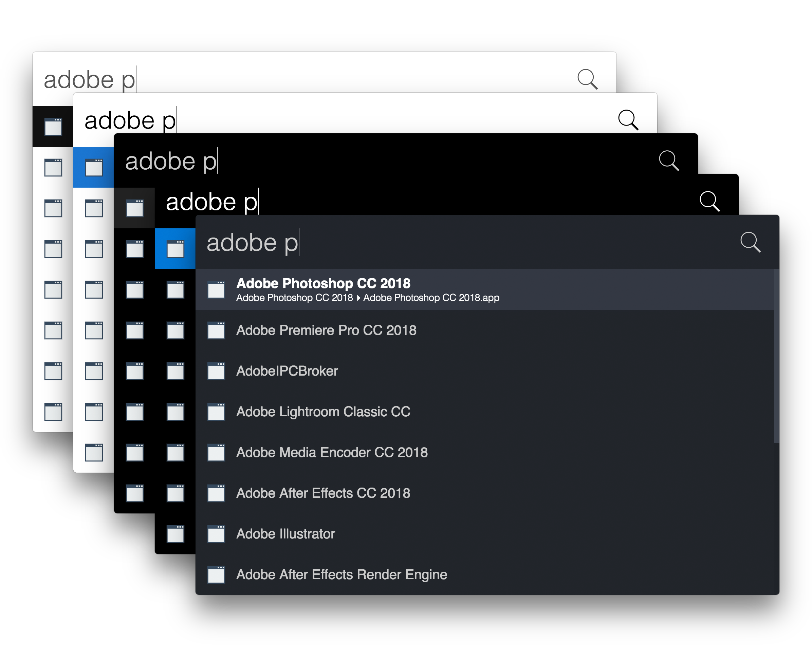The image size is (812, 645).
Task: Click the black-highlighted first result icon in rearmost window
Action: pyautogui.click(x=53, y=127)
